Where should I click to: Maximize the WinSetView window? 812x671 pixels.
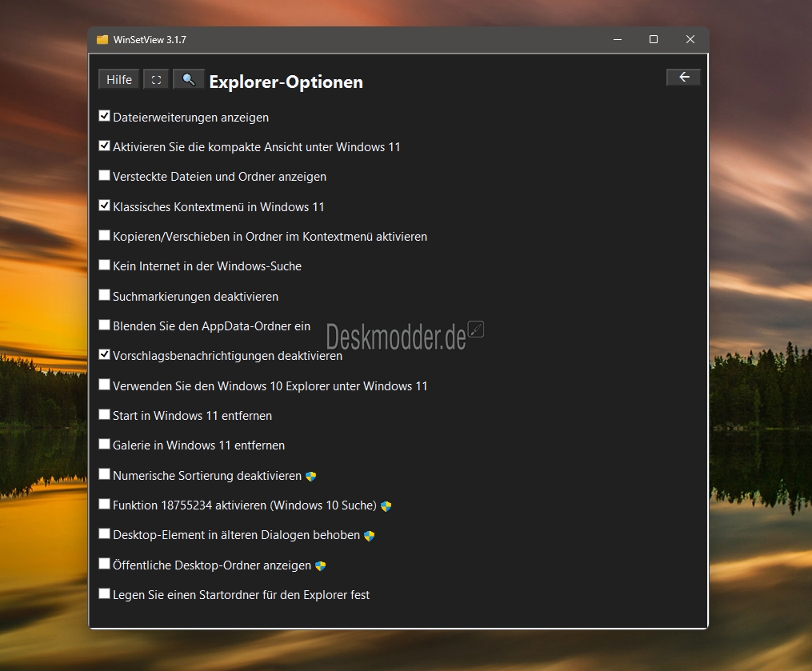654,39
